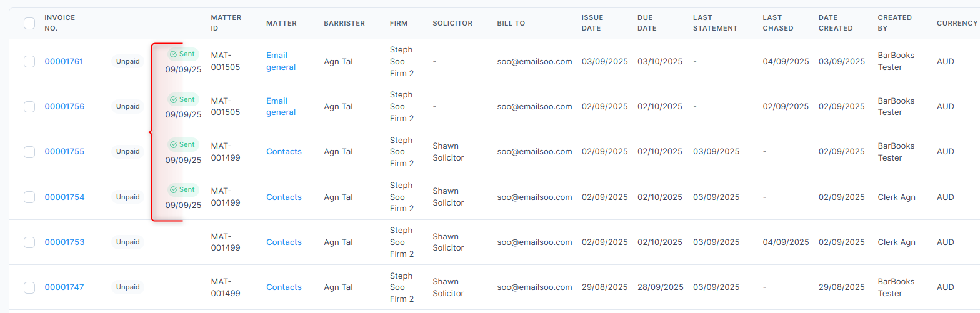The image size is (980, 313).
Task: Click the Unpaid status badge of invoice 00001747
Action: pyautogui.click(x=128, y=287)
